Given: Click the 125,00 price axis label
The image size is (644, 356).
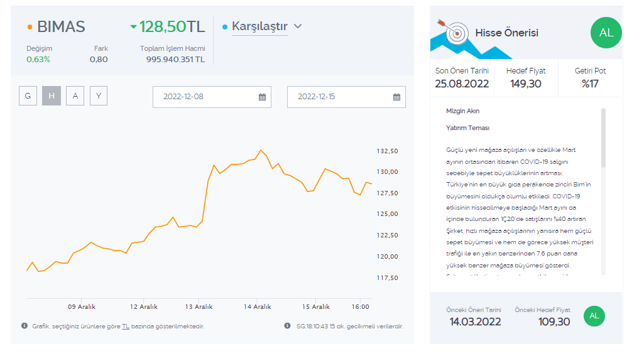Looking at the screenshot, I should (387, 214).
